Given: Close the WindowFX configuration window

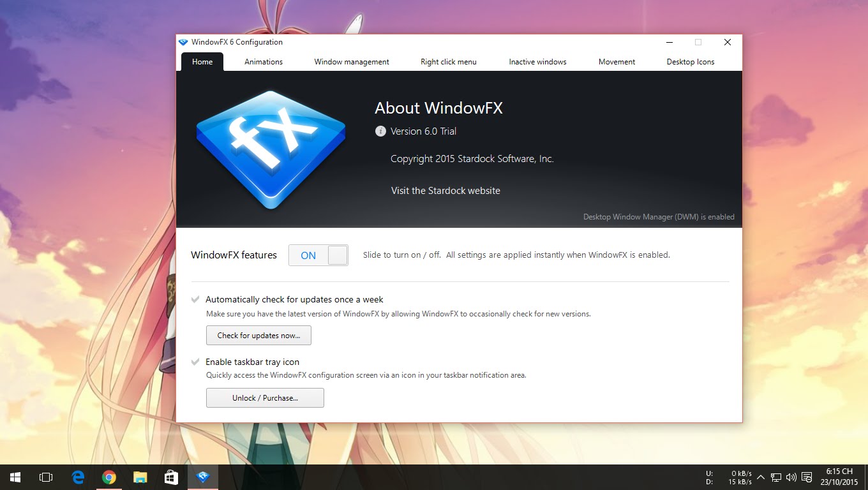Looking at the screenshot, I should click(728, 43).
